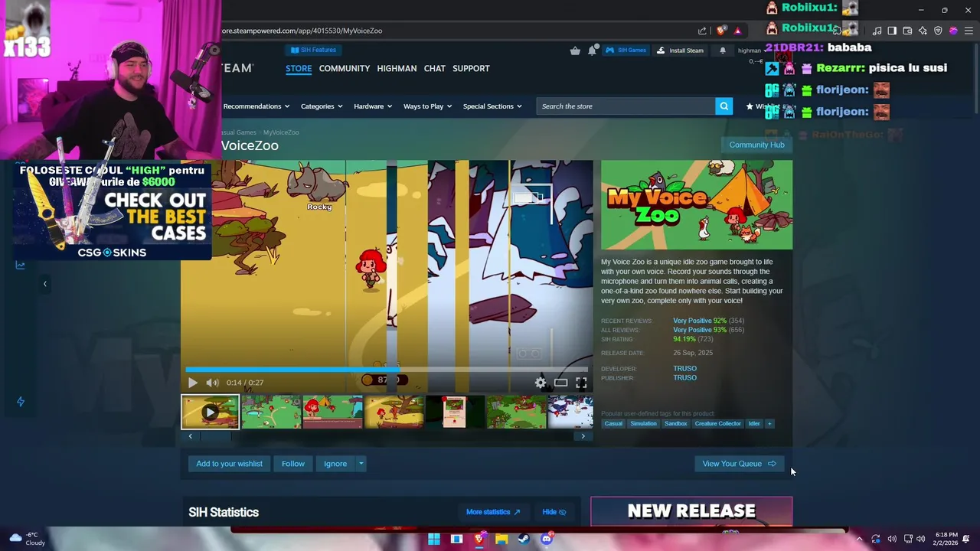Select the Simulation tag
The width and height of the screenshot is (980, 551).
(x=643, y=423)
